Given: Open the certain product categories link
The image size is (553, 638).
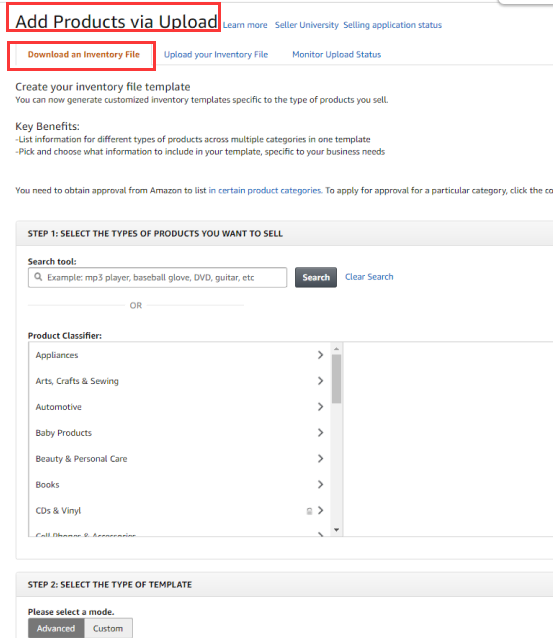Looking at the screenshot, I should pyautogui.click(x=265, y=190).
